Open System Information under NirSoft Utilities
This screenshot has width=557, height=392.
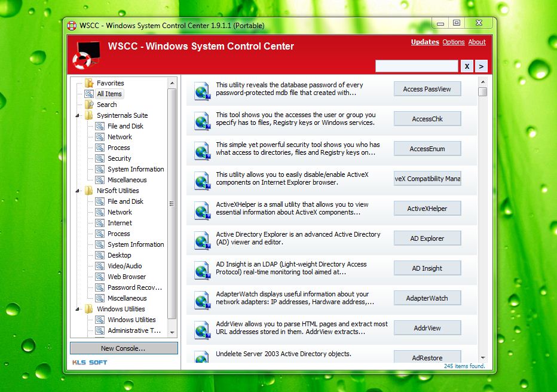(136, 244)
